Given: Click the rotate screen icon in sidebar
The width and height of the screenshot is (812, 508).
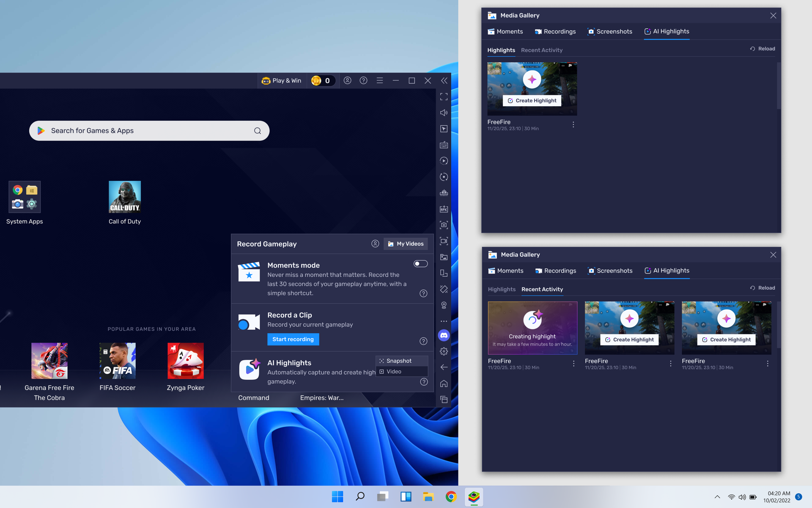Looking at the screenshot, I should point(444,290).
